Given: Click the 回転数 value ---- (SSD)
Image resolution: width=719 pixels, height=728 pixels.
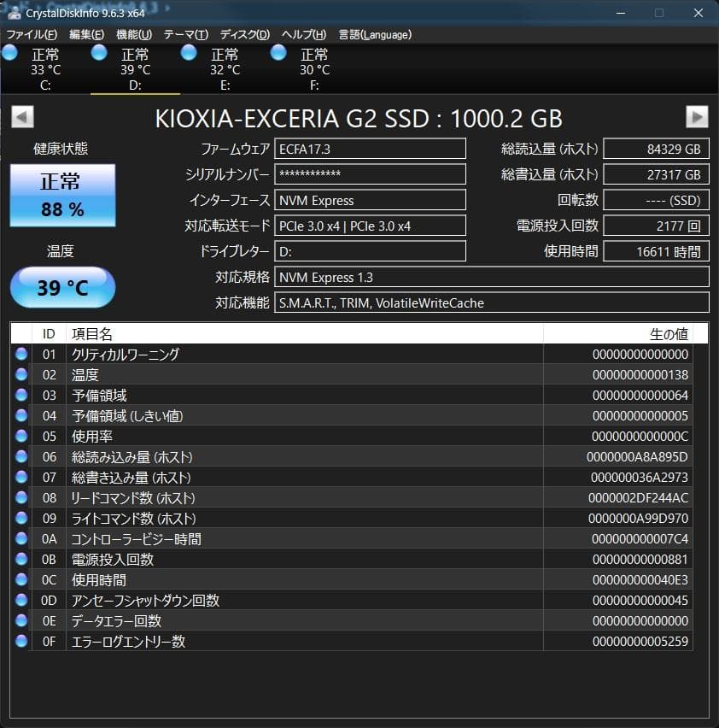Looking at the screenshot, I should [656, 200].
